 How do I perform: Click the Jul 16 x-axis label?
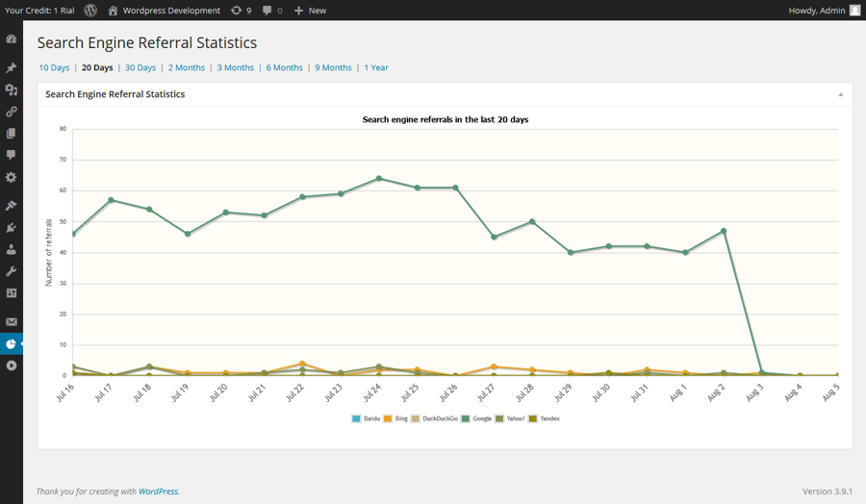[65, 391]
